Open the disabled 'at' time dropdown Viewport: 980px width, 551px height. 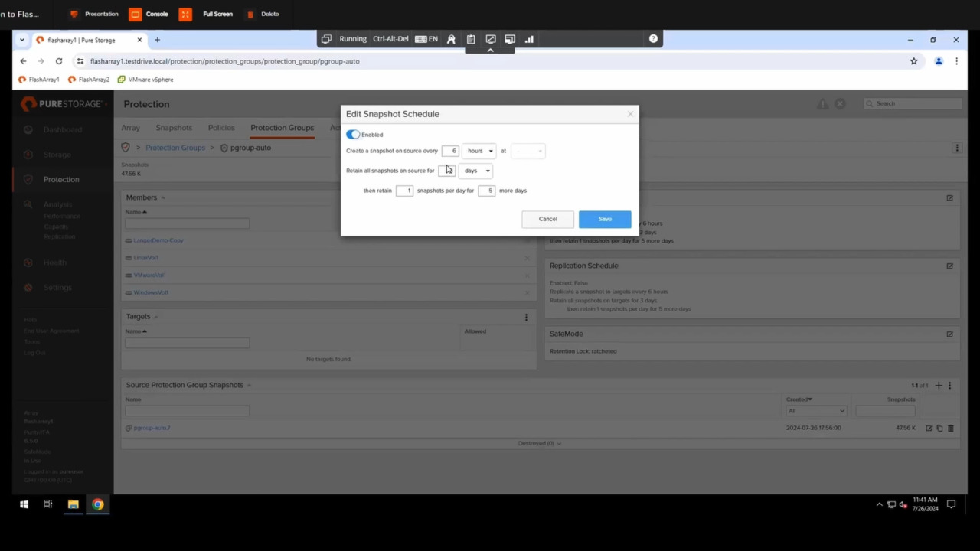pyautogui.click(x=528, y=151)
